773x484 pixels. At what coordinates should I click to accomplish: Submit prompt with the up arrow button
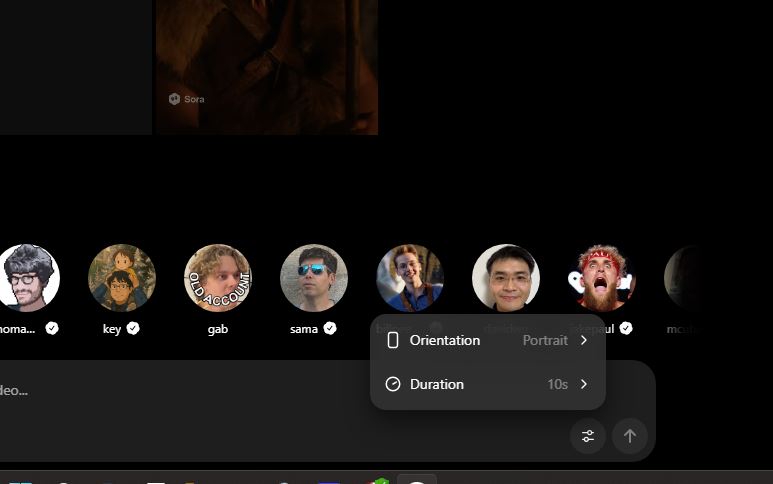(630, 436)
